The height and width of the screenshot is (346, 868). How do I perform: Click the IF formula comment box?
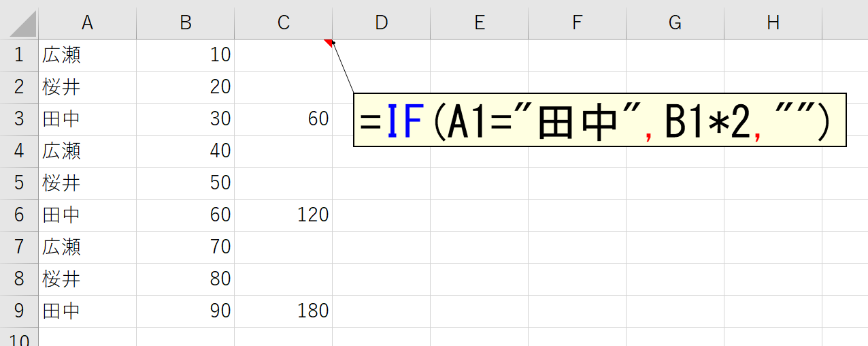(x=599, y=120)
